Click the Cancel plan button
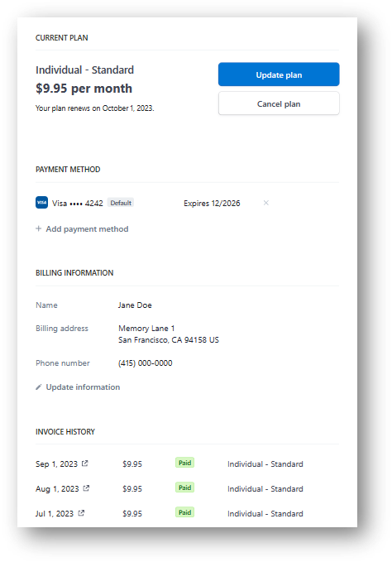 coord(279,103)
